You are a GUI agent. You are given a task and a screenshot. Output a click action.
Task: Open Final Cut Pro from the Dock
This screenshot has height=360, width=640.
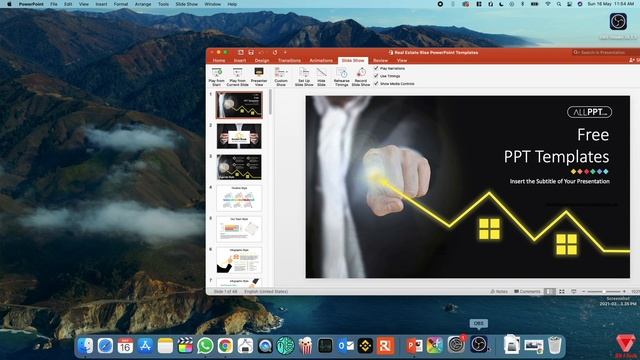pyautogui.click(x=185, y=346)
